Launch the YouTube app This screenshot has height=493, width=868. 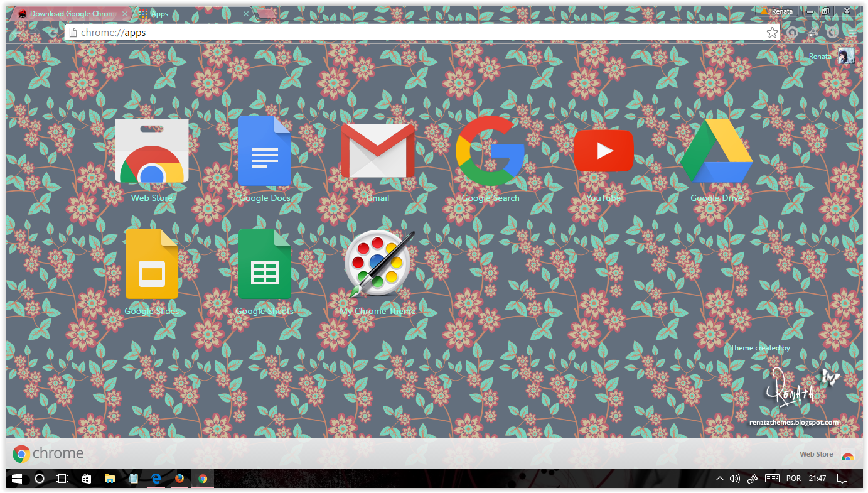(603, 151)
